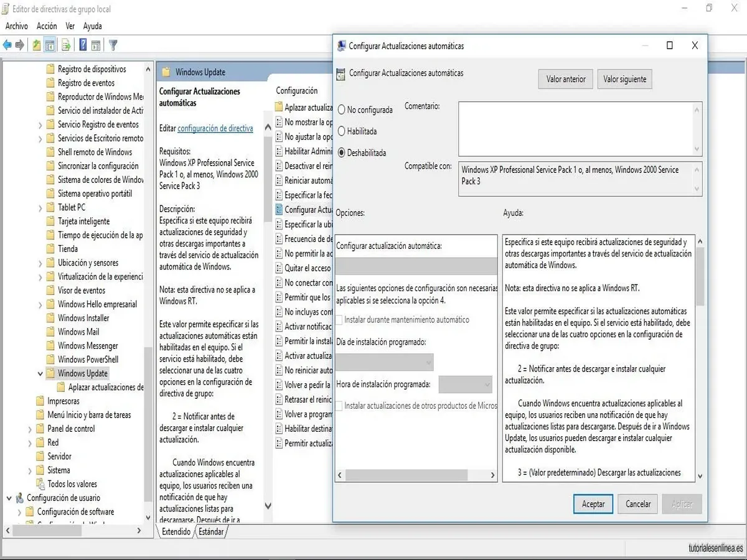Switch to the Estándar tab
Screen dimensions: 747x560
pyautogui.click(x=211, y=532)
